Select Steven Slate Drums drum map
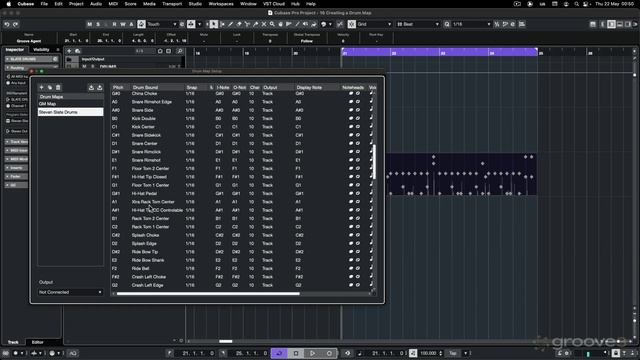This screenshot has height=360, width=640. (70, 112)
